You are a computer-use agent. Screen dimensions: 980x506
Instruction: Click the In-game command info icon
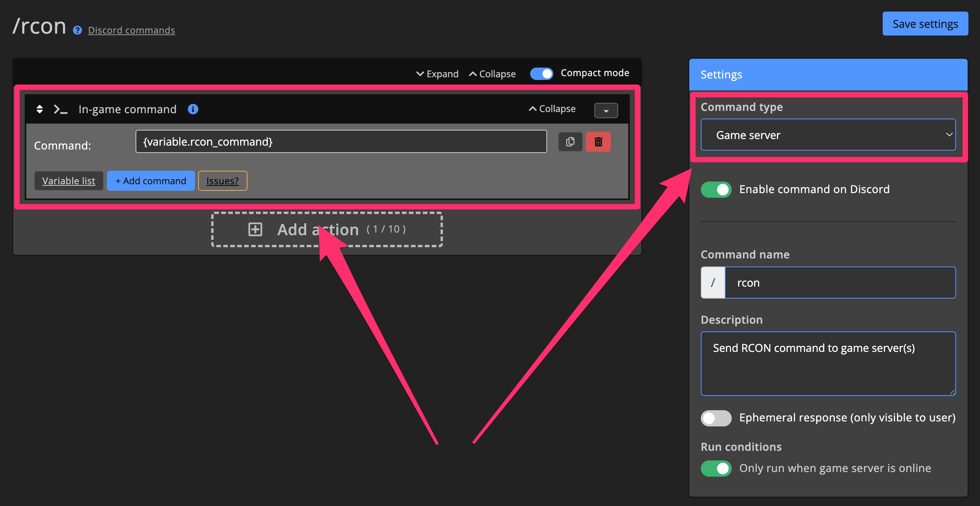pyautogui.click(x=193, y=109)
